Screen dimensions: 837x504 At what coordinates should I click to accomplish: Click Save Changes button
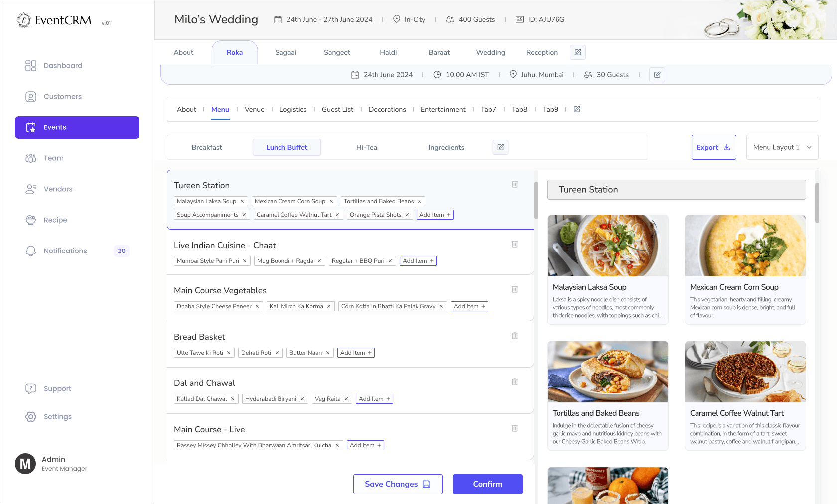[398, 484]
